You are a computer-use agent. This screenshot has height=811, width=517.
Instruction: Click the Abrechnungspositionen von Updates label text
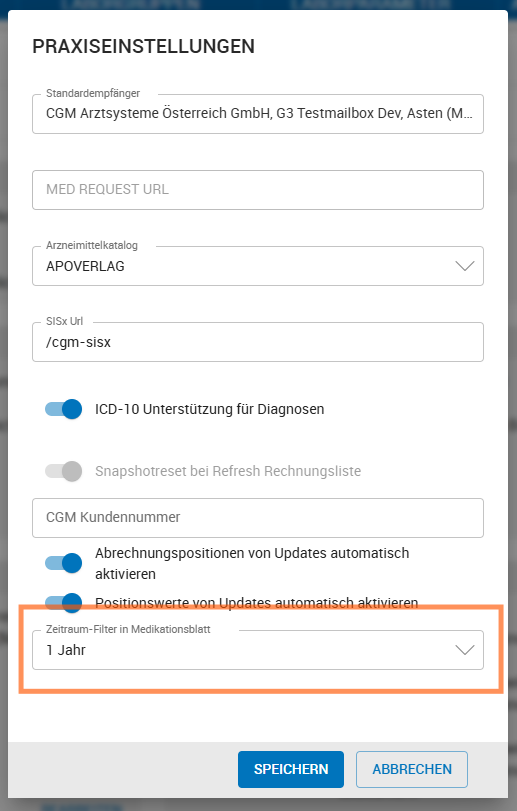tap(252, 563)
